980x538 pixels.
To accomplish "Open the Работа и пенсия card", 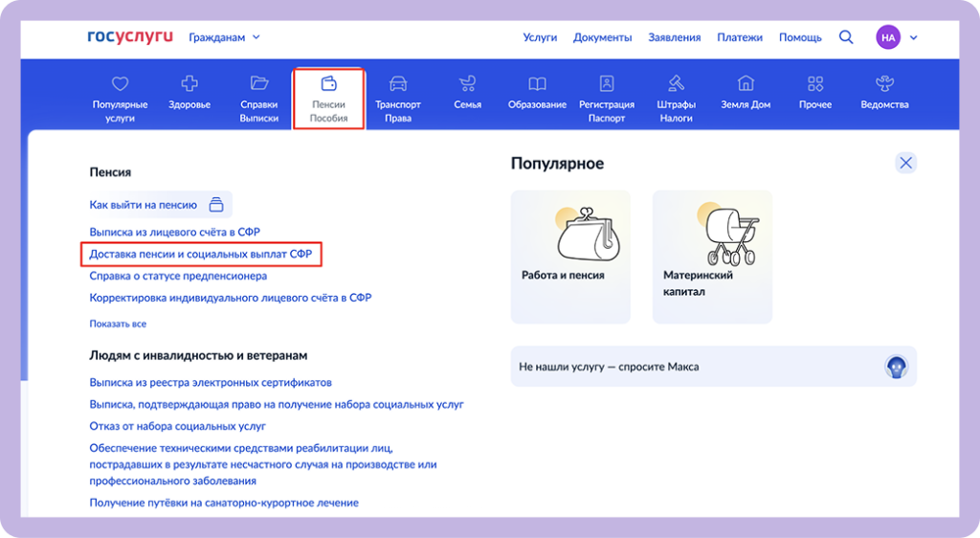I will click(570, 257).
